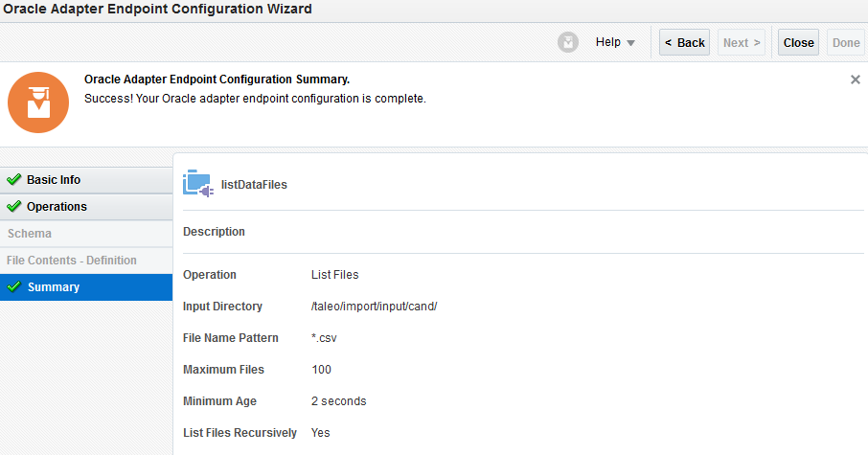The width and height of the screenshot is (868, 455).
Task: Click the green checkmark beside Basic Info
Action: (x=13, y=180)
